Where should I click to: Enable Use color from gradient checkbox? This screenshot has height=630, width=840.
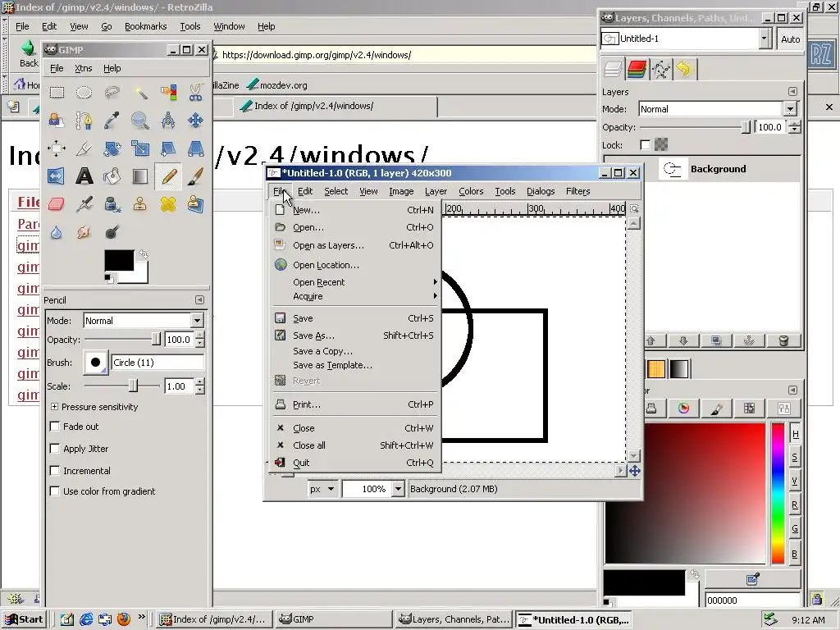pyautogui.click(x=54, y=491)
